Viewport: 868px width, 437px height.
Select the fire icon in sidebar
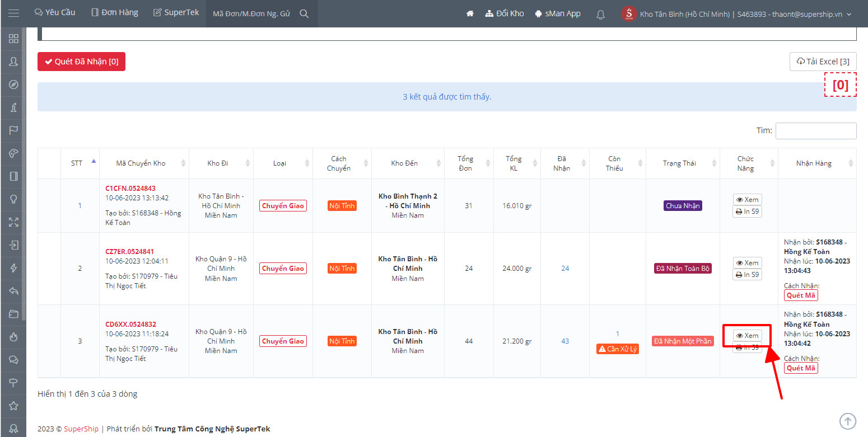13,337
